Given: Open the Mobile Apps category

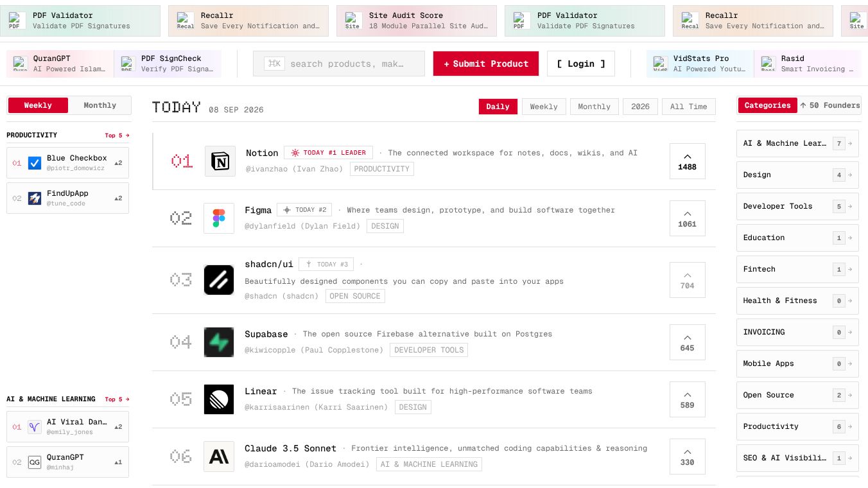Looking at the screenshot, I should click(x=797, y=363).
